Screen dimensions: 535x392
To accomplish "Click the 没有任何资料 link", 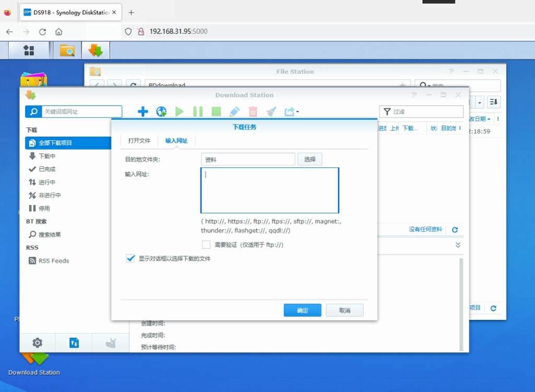I will point(425,229).
